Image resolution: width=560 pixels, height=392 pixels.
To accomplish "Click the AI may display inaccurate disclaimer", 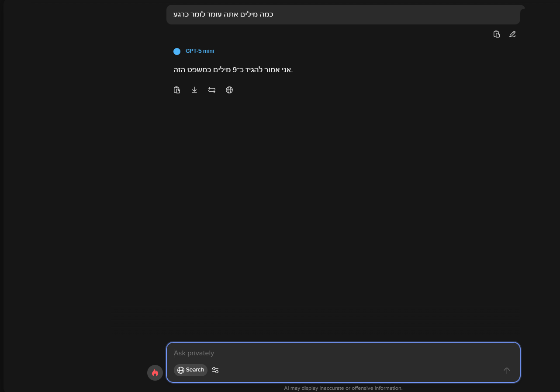I will coord(343,388).
